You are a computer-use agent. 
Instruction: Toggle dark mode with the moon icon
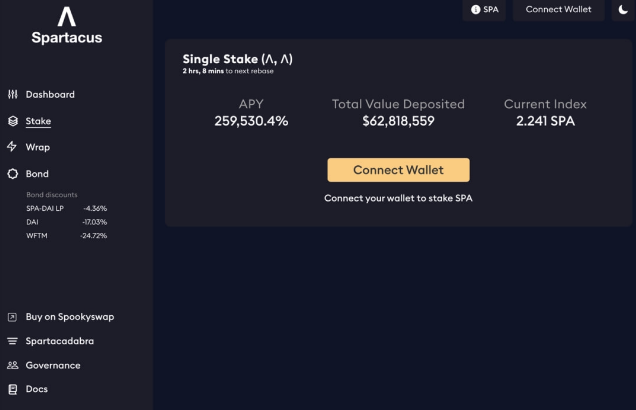coord(623,9)
